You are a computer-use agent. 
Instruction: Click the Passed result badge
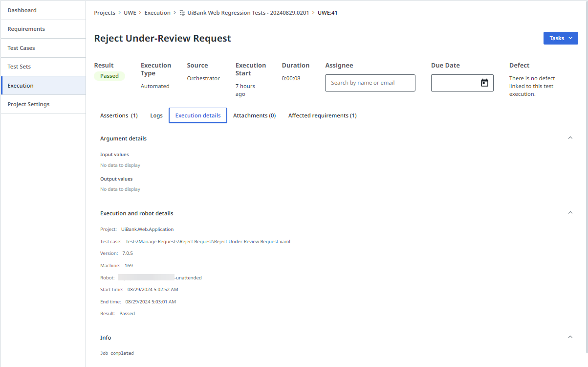(109, 75)
